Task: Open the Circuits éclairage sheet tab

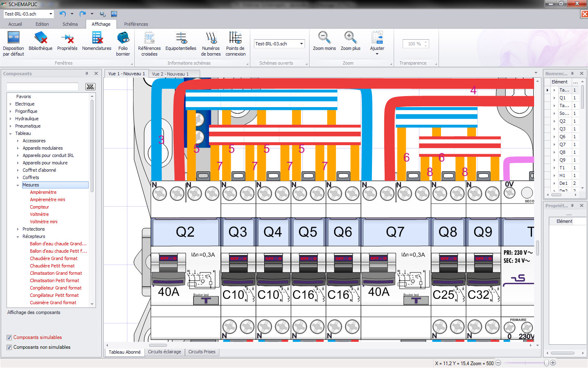Action: tap(164, 352)
